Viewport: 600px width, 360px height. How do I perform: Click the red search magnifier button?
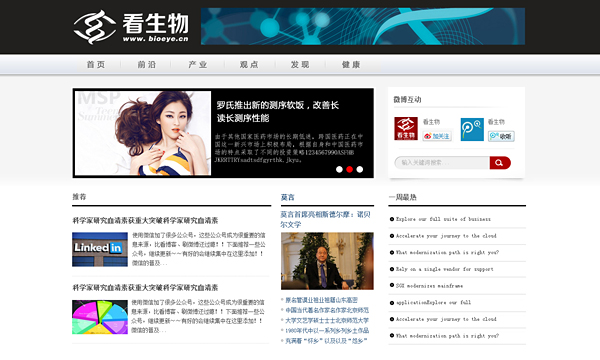pos(500,163)
